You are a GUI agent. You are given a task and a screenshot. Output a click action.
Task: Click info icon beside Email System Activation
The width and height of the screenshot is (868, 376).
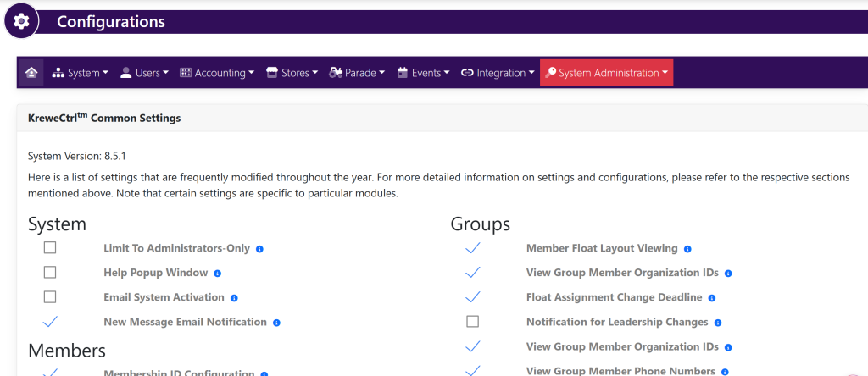234,298
